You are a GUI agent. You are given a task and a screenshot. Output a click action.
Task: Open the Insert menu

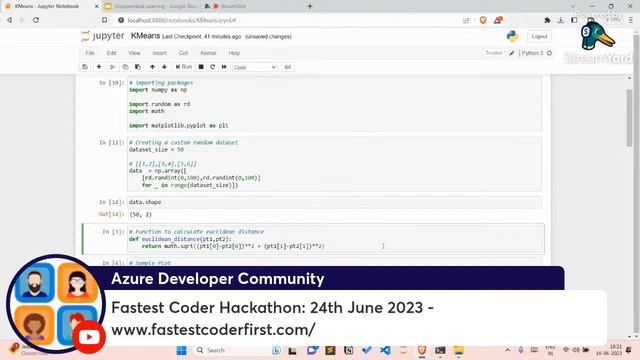point(160,53)
